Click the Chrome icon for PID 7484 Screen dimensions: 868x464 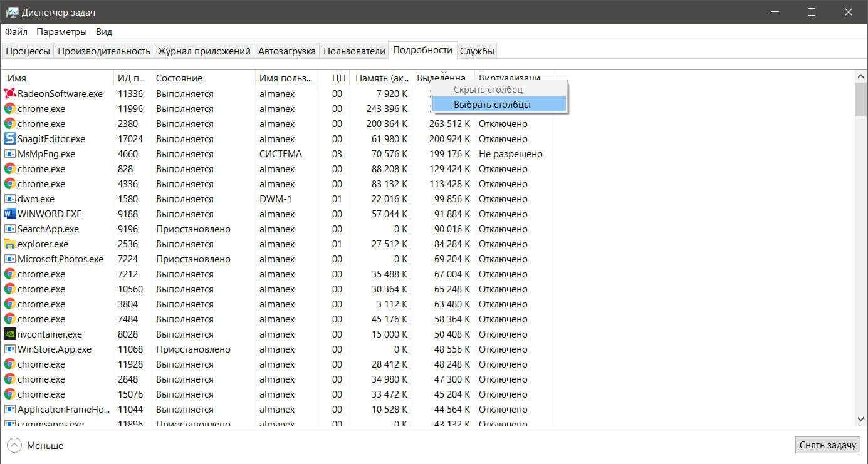10,319
